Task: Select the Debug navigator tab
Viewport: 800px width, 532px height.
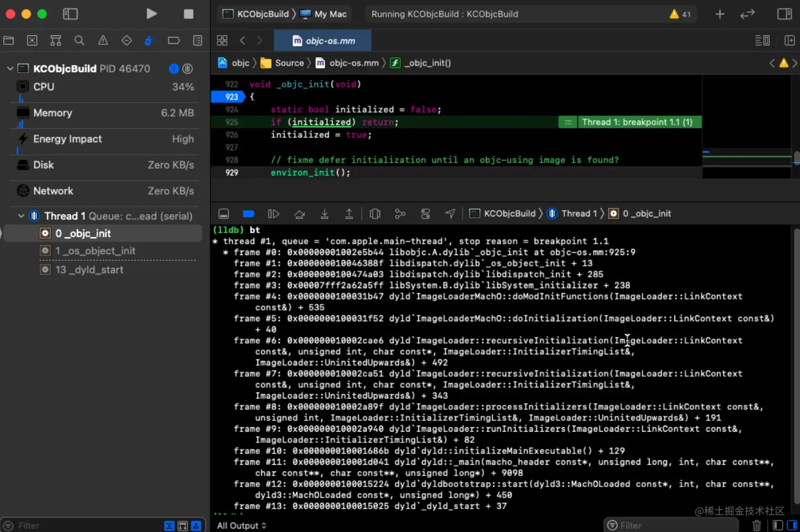Action: [x=150, y=40]
